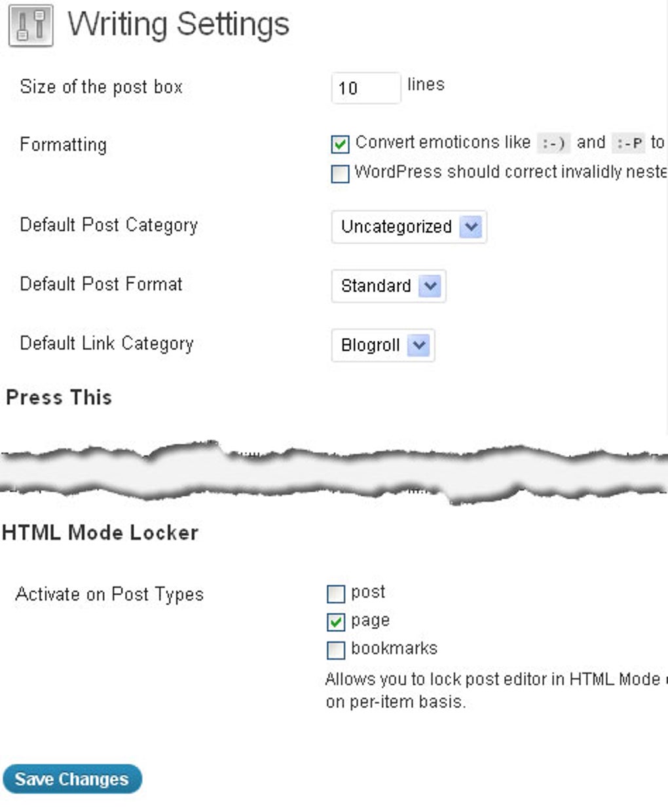Disable the Convert emoticons checkbox
668x812 pixels.
coord(340,144)
